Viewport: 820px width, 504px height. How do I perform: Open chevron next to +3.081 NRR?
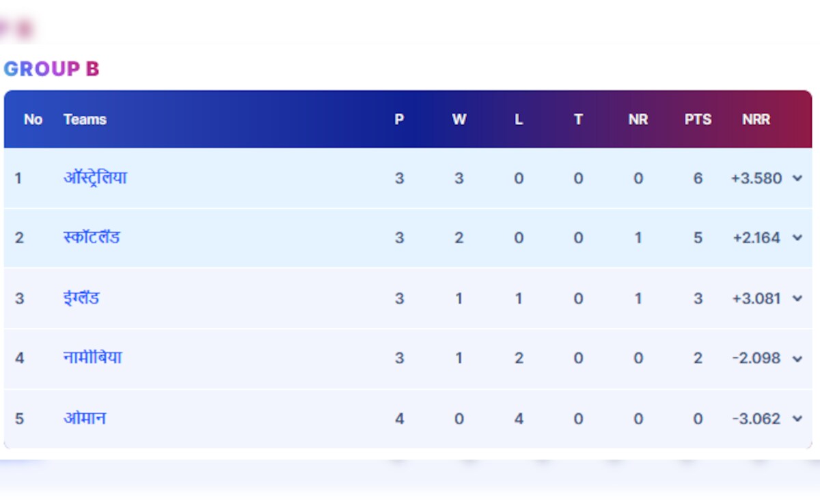pyautogui.click(x=797, y=298)
